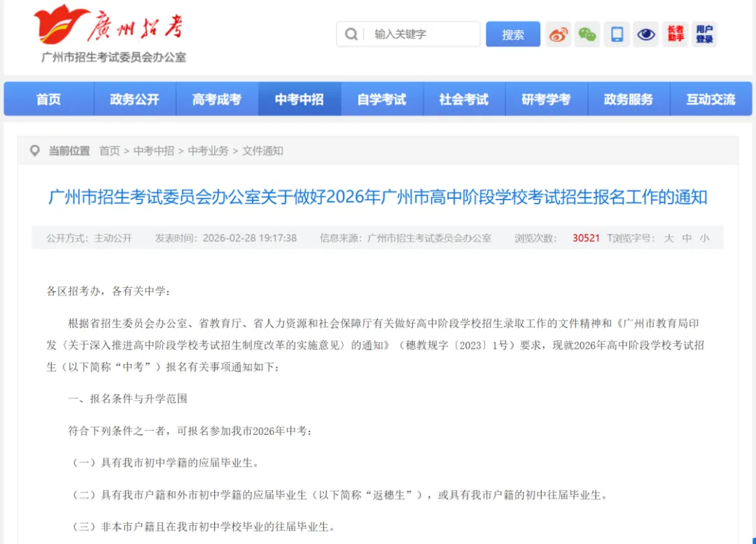The image size is (756, 544).
Task: Enable accessibility mode via eye icon
Action: click(x=645, y=34)
